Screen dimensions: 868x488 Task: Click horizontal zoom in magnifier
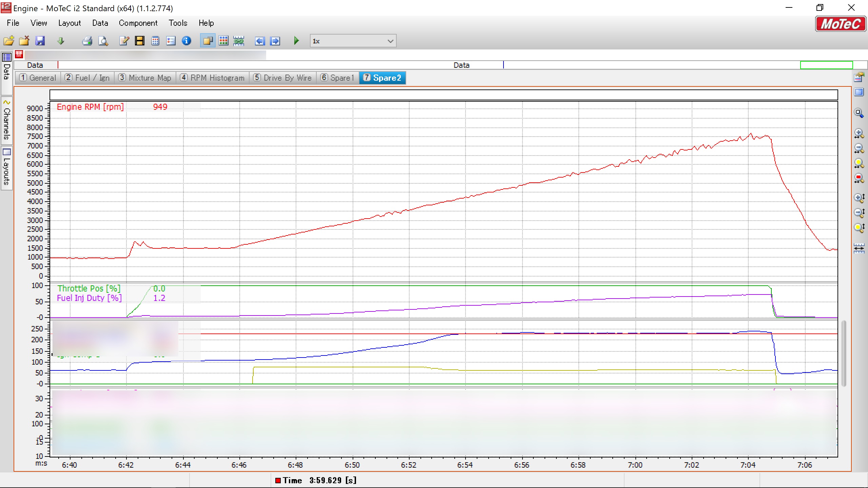859,133
